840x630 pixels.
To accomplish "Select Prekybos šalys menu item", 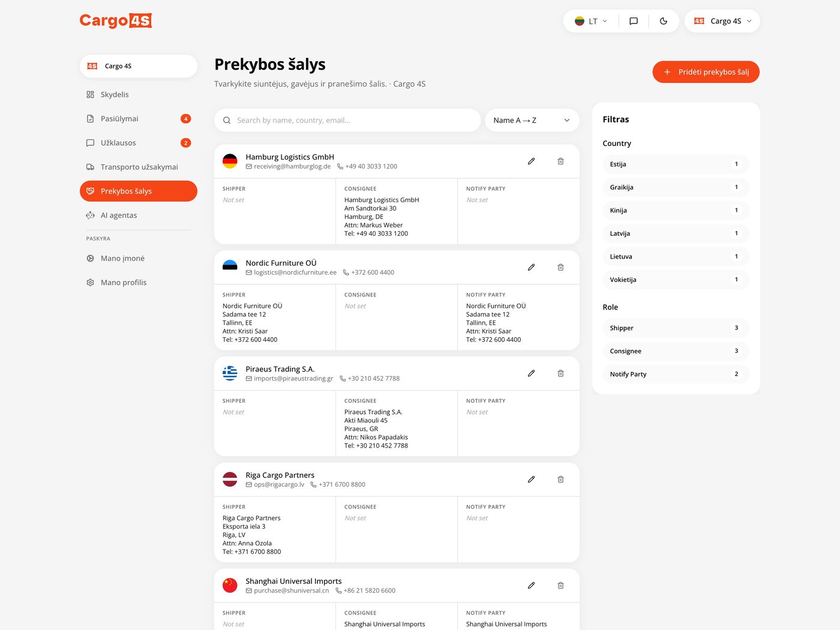I will 139,191.
